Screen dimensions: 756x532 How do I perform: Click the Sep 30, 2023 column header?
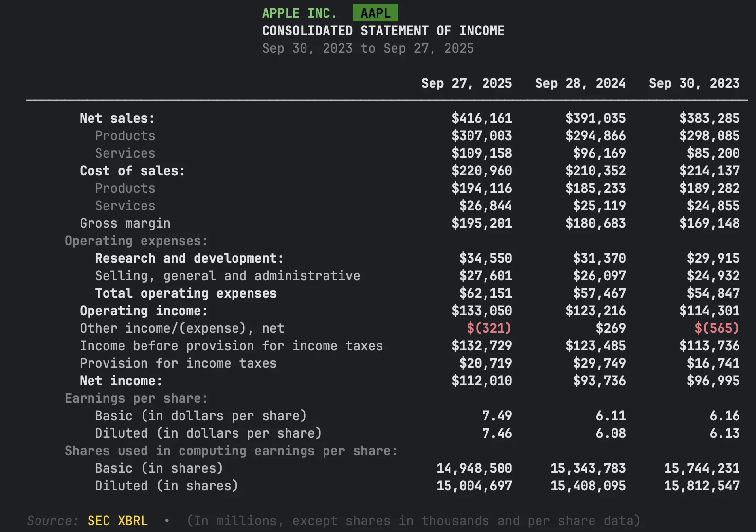(x=694, y=83)
